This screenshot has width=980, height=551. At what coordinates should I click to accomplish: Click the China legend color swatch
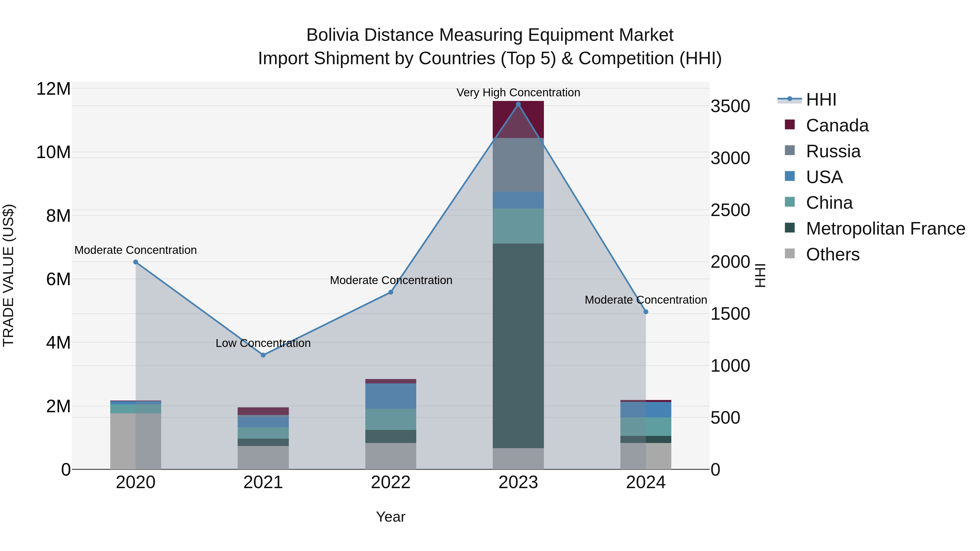pyautogui.click(x=790, y=202)
